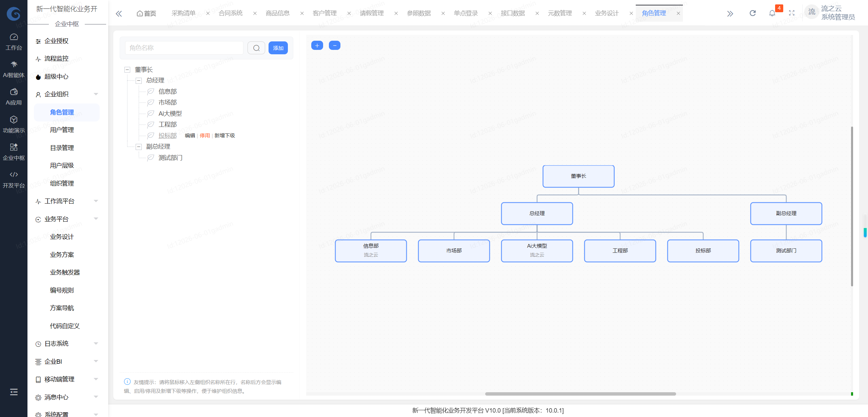This screenshot has height=417, width=868.
Task: Collapse the 副总经理 tree node
Action: click(139, 147)
